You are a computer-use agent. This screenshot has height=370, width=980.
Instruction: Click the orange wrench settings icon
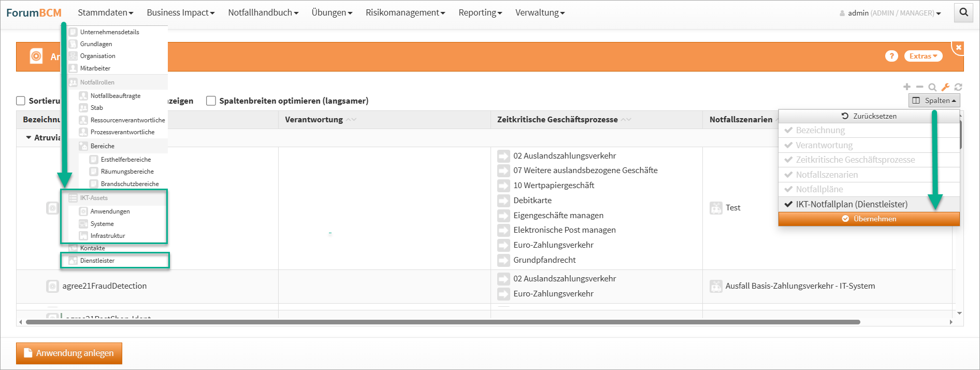click(x=945, y=87)
